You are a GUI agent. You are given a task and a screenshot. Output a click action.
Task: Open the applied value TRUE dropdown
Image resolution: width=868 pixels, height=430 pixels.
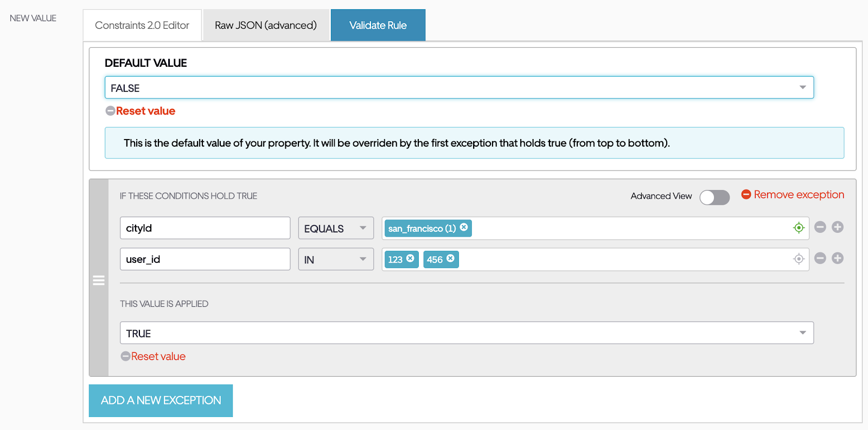(x=467, y=333)
